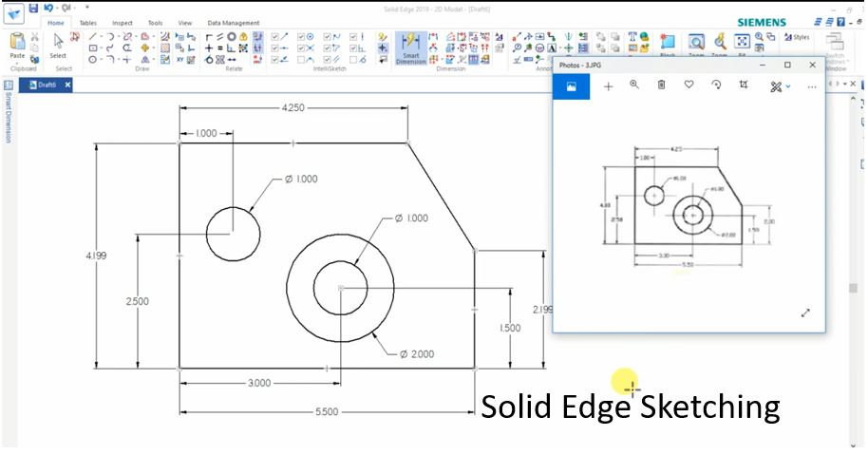The width and height of the screenshot is (868, 474).
Task: Click the Equal relationship icon
Action: click(x=219, y=48)
